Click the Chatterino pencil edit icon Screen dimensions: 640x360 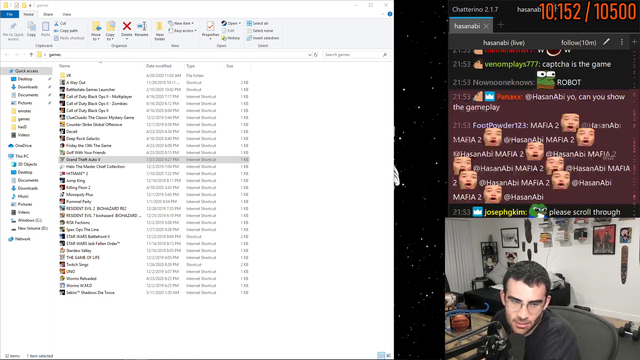click(607, 42)
